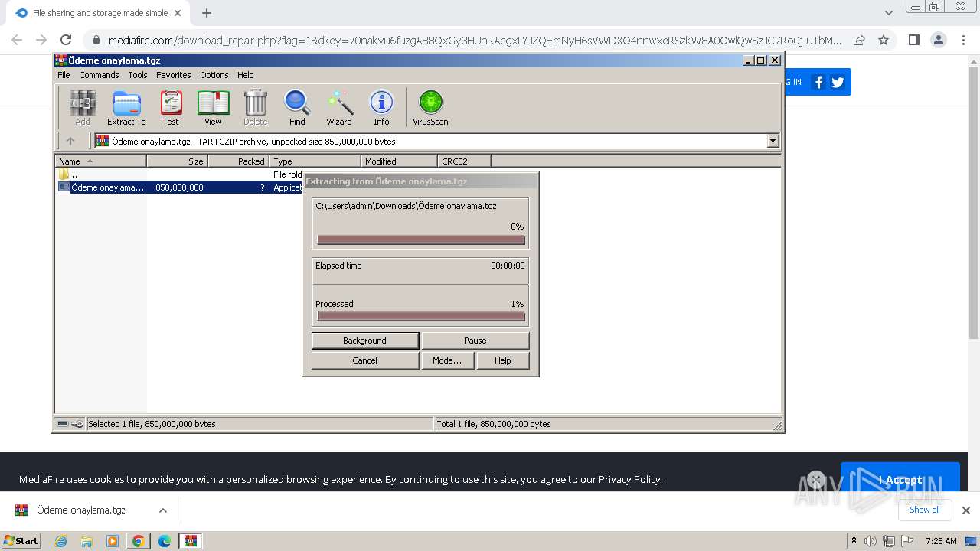
Task: Open the View toolbar icon
Action: pyautogui.click(x=213, y=107)
